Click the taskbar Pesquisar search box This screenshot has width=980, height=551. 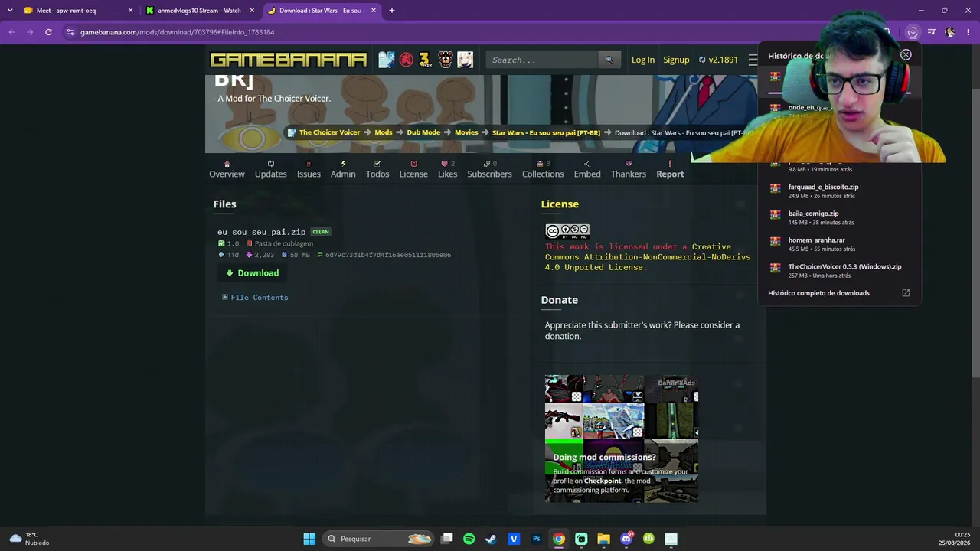click(379, 539)
